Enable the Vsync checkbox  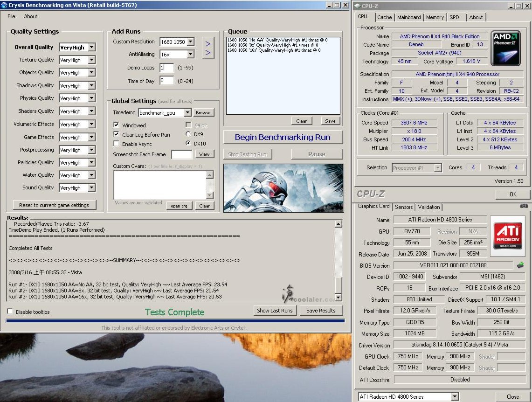click(116, 144)
